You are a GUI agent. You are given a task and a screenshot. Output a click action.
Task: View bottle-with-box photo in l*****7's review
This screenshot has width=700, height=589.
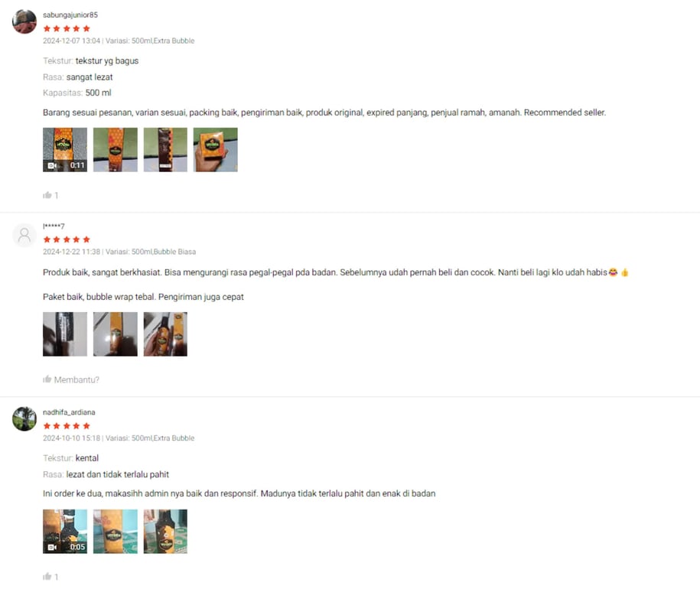click(165, 334)
